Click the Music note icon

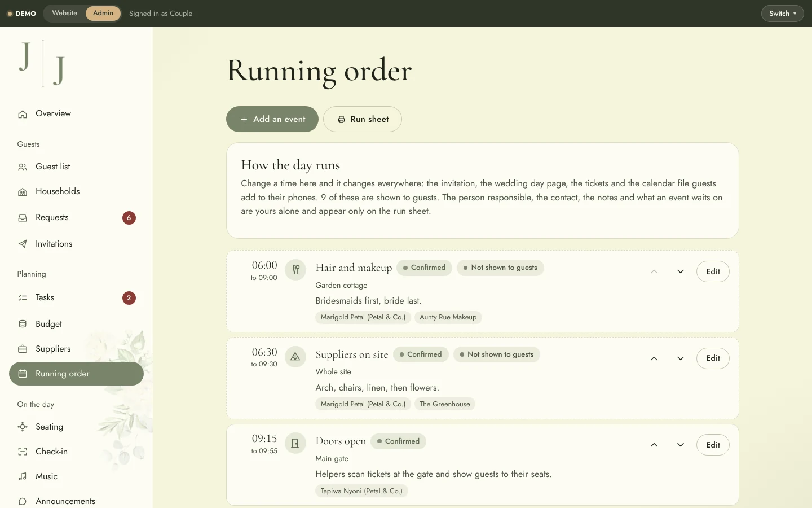pos(23,476)
